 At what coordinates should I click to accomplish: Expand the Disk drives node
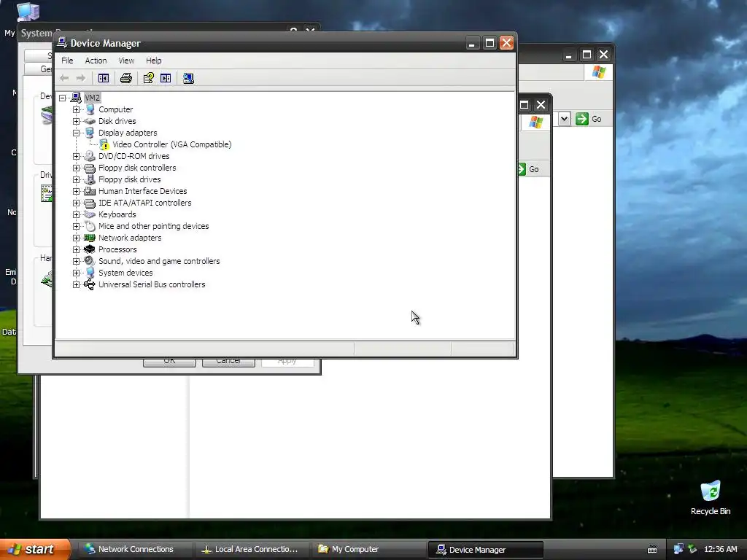pyautogui.click(x=76, y=121)
